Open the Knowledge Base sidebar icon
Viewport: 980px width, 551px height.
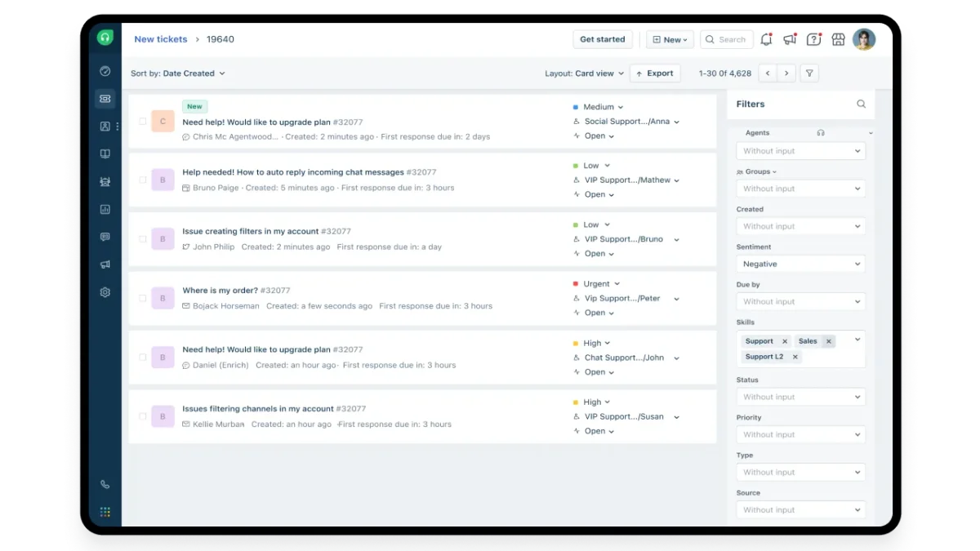(105, 153)
